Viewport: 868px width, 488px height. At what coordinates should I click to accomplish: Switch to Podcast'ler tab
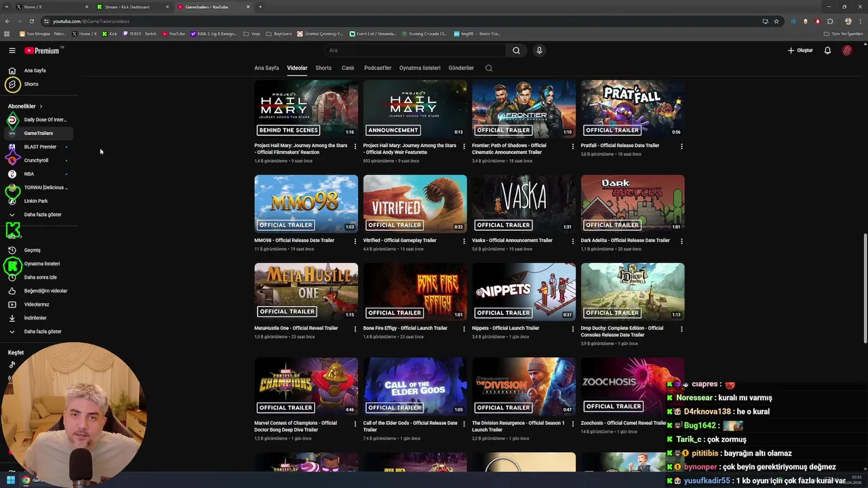[x=378, y=68]
